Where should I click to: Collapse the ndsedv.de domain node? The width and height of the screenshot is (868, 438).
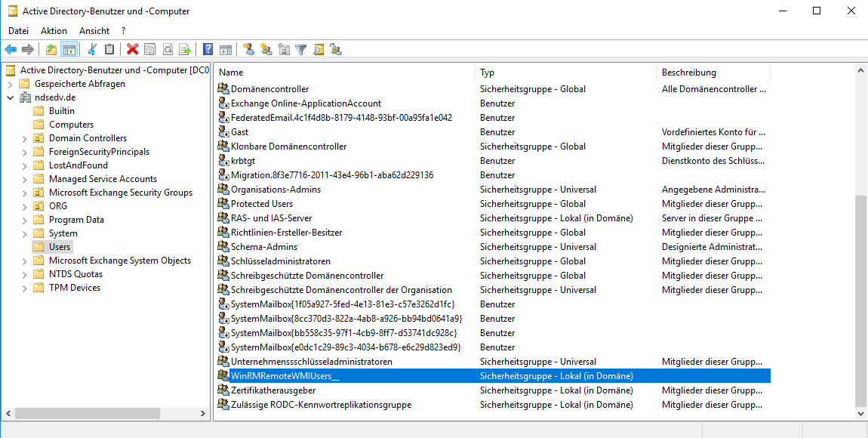[11, 97]
